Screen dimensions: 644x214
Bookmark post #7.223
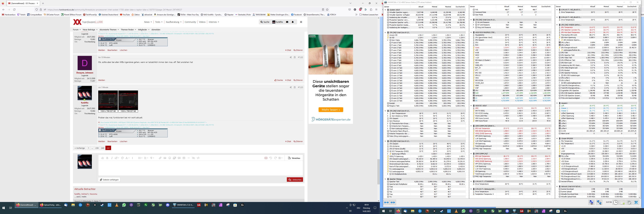click(x=295, y=87)
